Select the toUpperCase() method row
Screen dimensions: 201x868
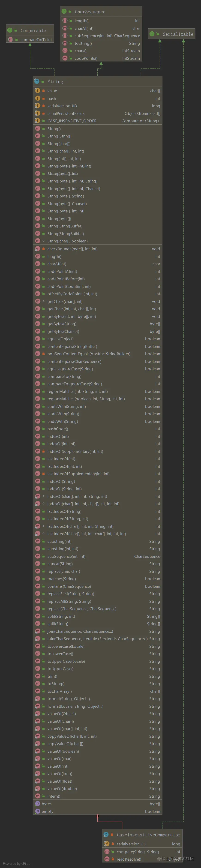pyautogui.click(x=97, y=668)
